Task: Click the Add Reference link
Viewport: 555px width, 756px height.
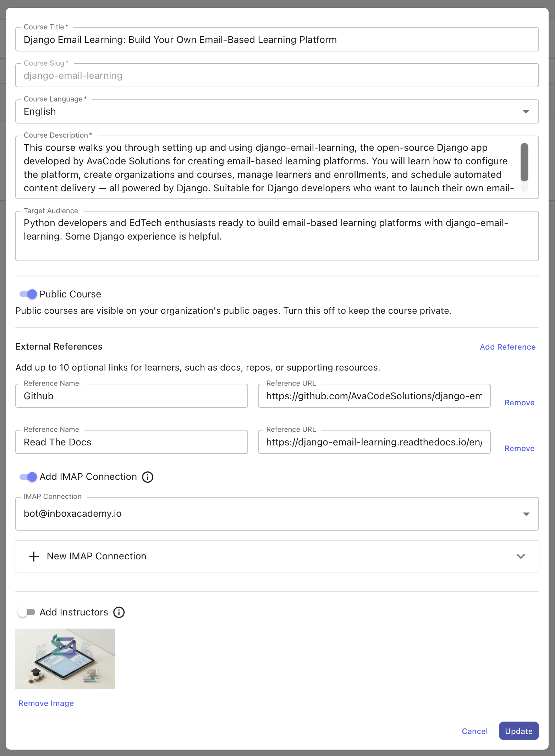Action: tap(507, 347)
